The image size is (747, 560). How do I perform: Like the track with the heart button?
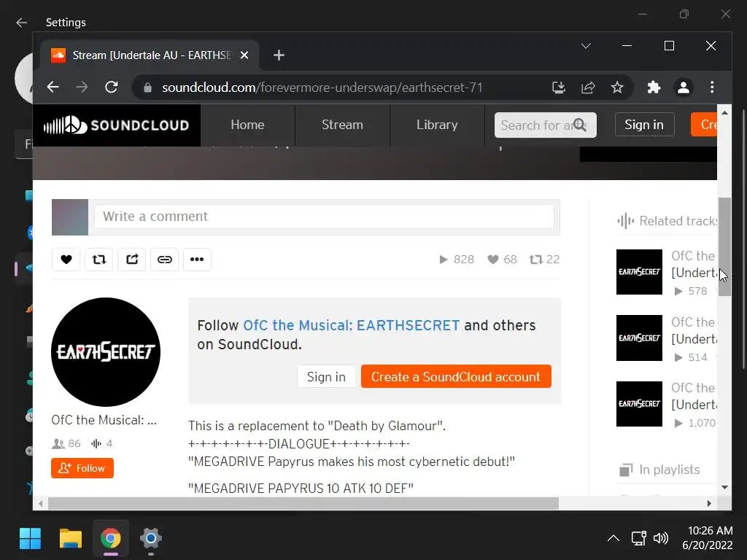[66, 260]
